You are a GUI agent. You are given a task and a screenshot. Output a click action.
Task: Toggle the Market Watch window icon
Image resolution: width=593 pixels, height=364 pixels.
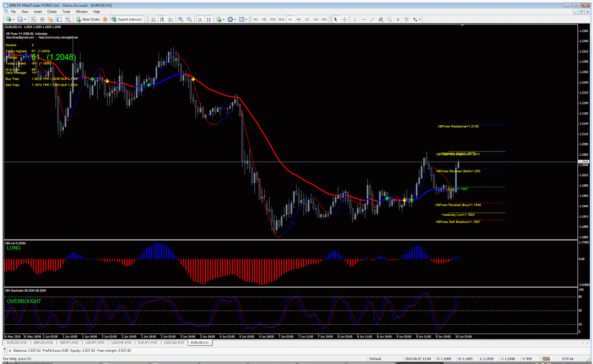(33, 19)
